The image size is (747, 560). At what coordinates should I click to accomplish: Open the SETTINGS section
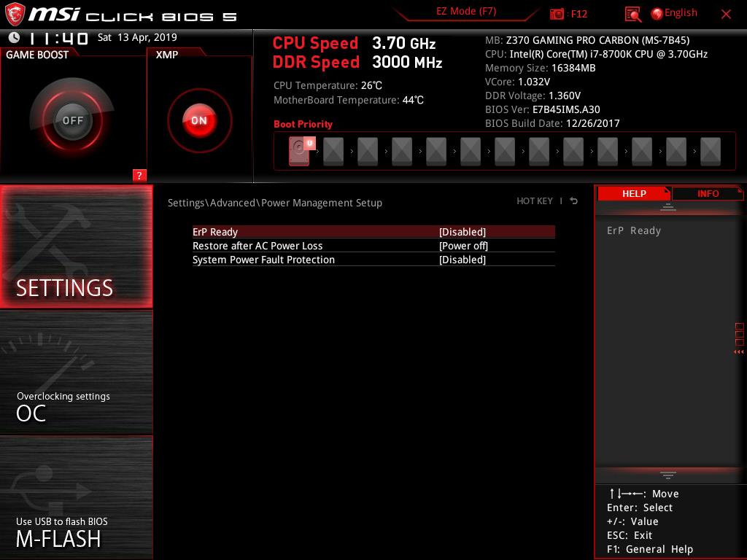76,246
